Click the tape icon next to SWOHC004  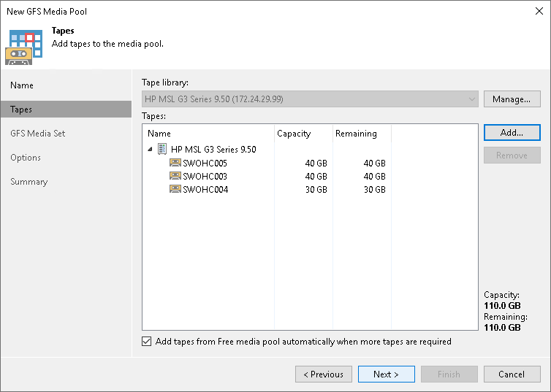coord(175,189)
